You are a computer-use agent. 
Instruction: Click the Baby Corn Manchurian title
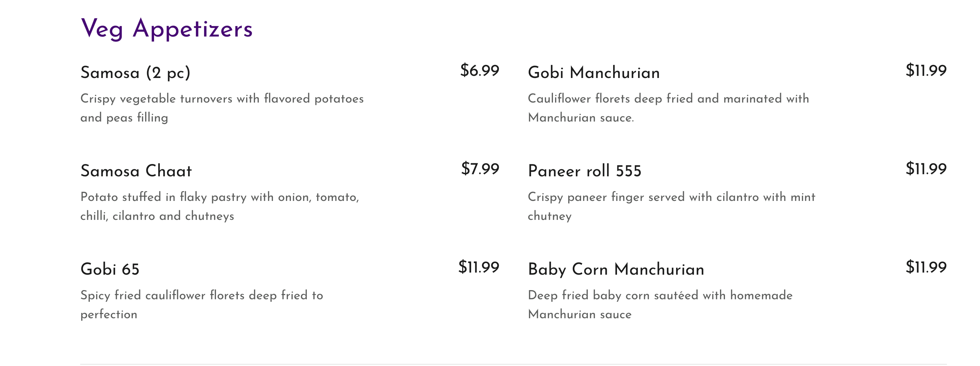(x=616, y=269)
